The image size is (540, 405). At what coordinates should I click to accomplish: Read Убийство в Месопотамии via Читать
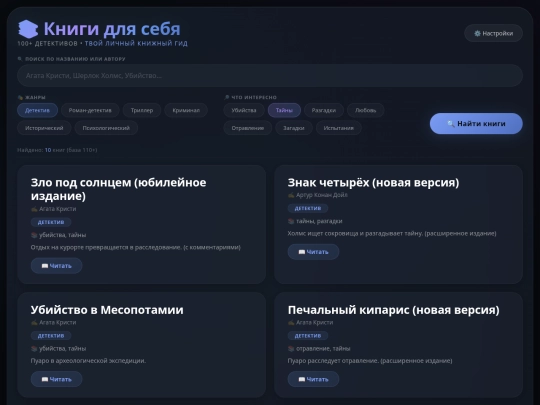pos(56,379)
